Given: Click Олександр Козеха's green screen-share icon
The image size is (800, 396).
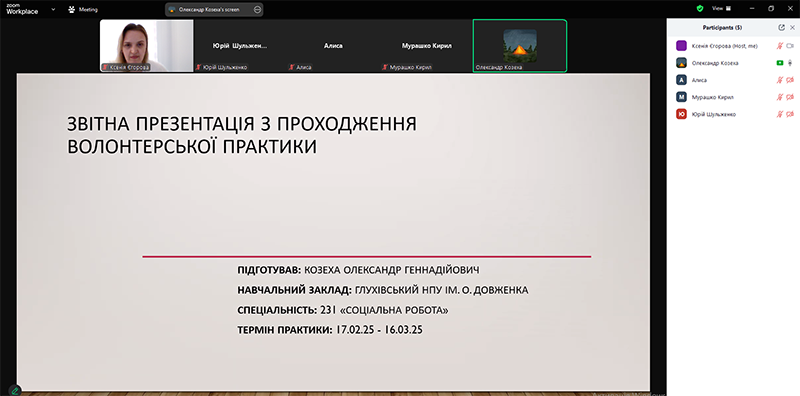Looking at the screenshot, I should [780, 63].
